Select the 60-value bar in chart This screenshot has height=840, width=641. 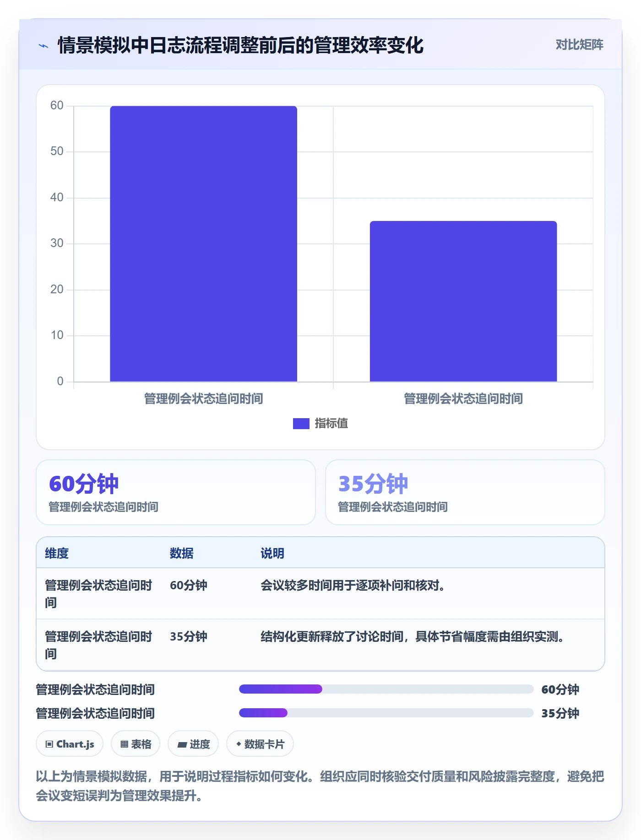coord(203,243)
